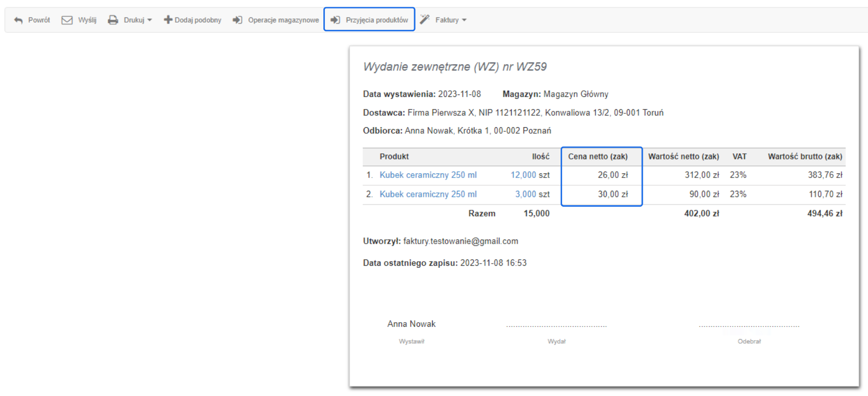Viewport: 868px width, 396px height.
Task: Click the plus icon beside Dodaj podobny
Action: pyautogui.click(x=168, y=20)
